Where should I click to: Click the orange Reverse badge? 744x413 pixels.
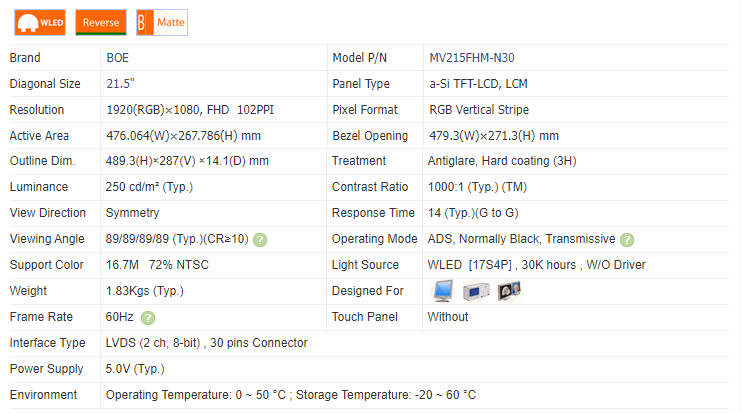tap(100, 22)
